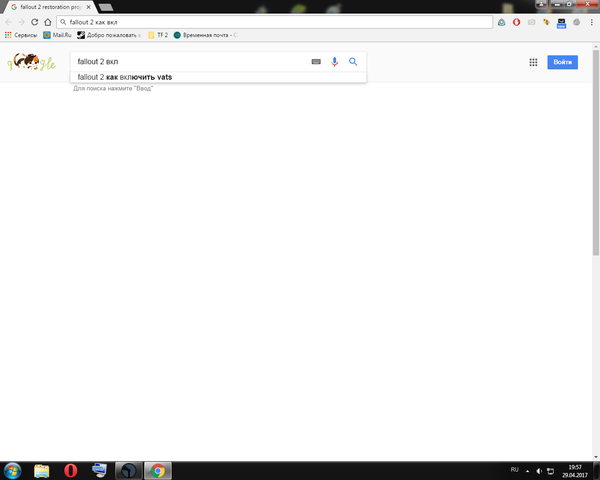Viewport: 600px width, 480px height.
Task: Open the Сервисы apps bookmark
Action: pos(21,35)
